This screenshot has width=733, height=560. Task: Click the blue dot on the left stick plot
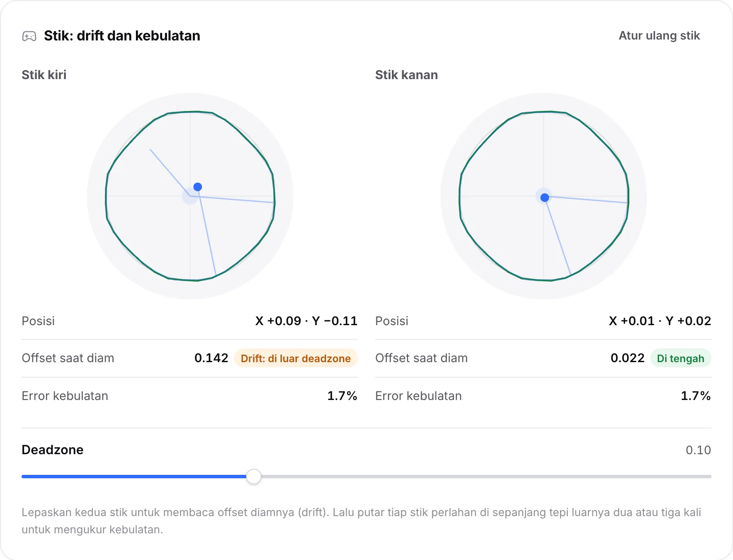point(197,187)
